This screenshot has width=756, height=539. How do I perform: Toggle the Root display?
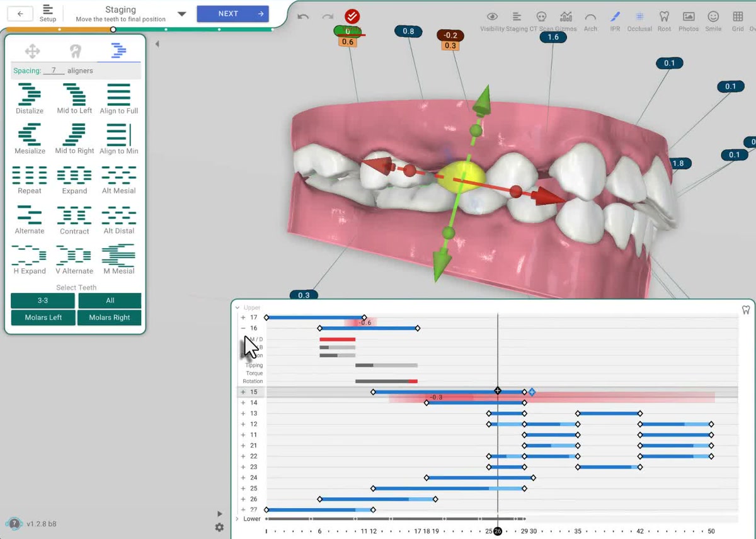pos(664,21)
